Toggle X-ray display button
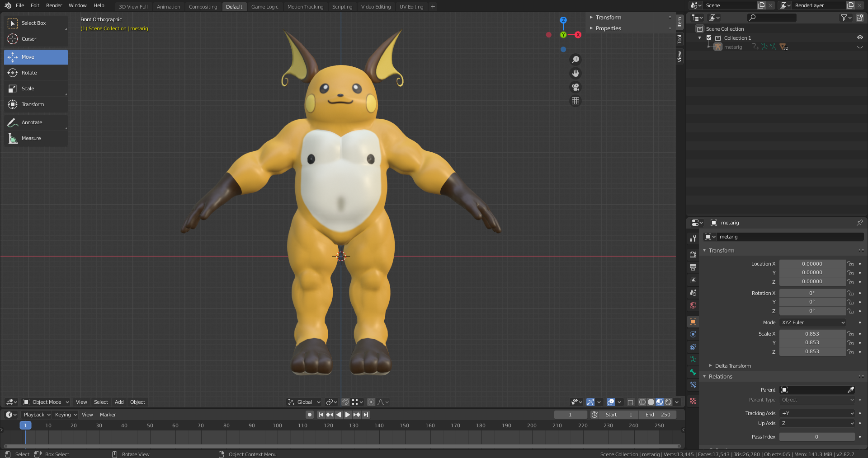The height and width of the screenshot is (458, 868). (631, 402)
